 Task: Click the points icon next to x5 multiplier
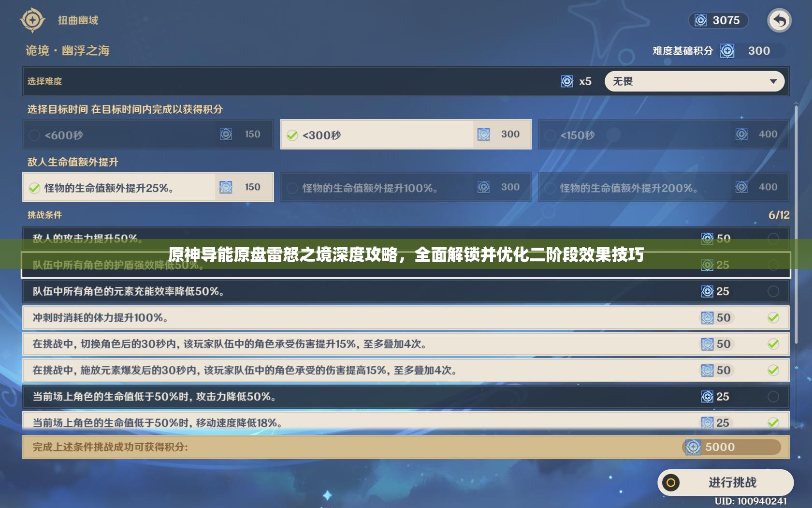(x=567, y=81)
